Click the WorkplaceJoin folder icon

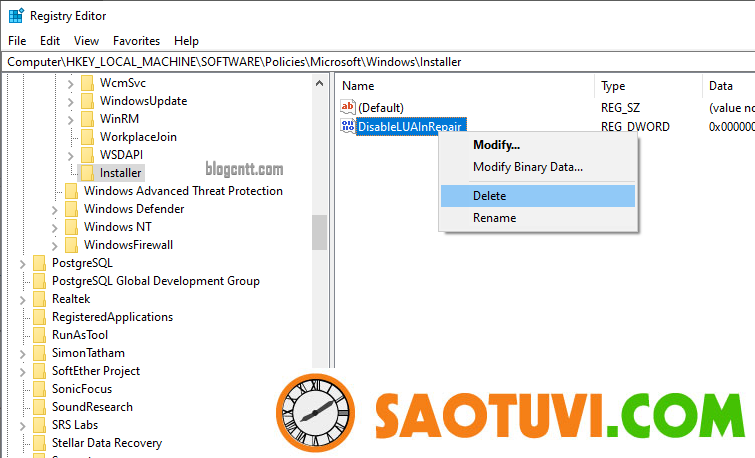[88, 137]
